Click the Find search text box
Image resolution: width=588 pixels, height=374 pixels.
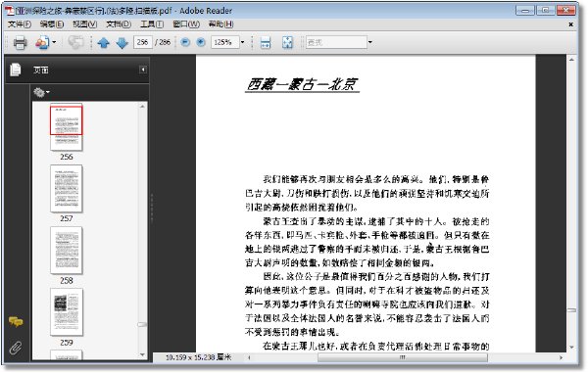tap(336, 42)
